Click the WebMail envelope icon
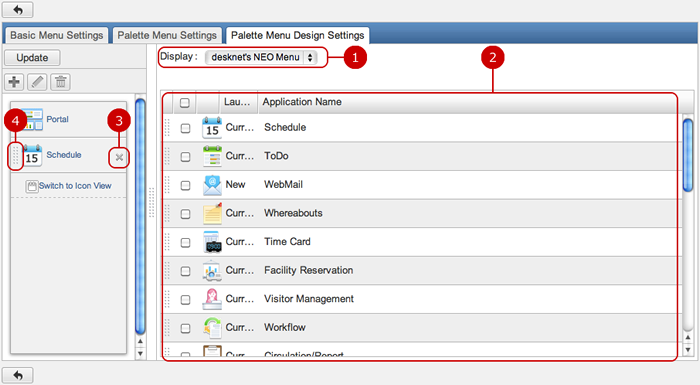 (x=212, y=185)
